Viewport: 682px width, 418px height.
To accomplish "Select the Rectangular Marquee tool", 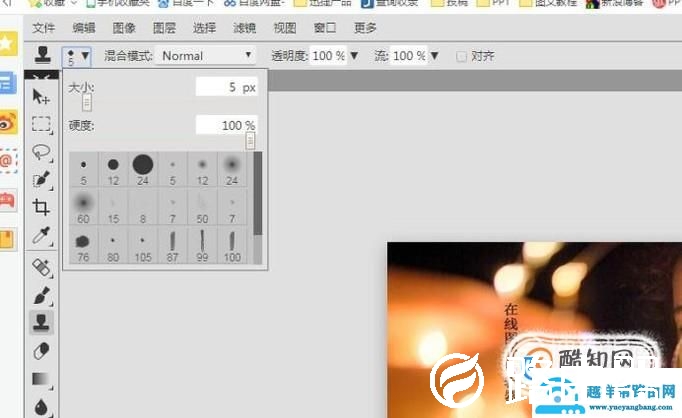I will (41, 124).
